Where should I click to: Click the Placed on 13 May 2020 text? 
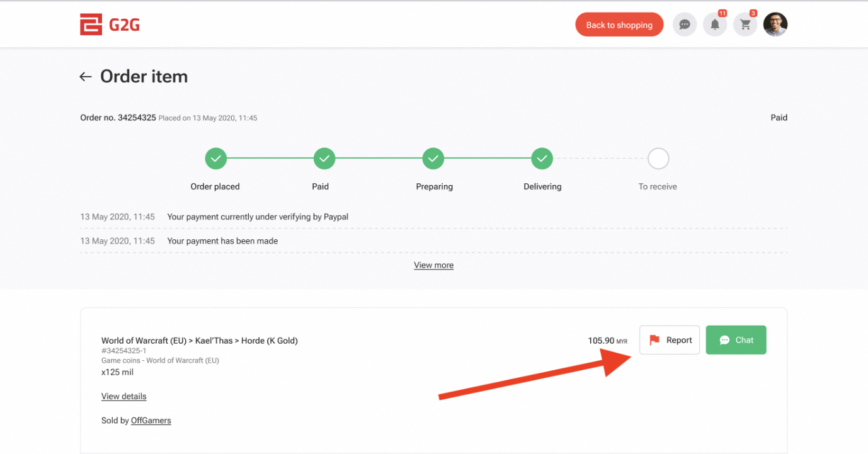208,118
